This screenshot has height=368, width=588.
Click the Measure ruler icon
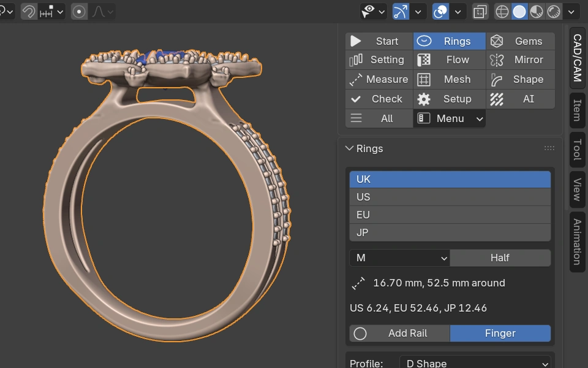(x=355, y=80)
